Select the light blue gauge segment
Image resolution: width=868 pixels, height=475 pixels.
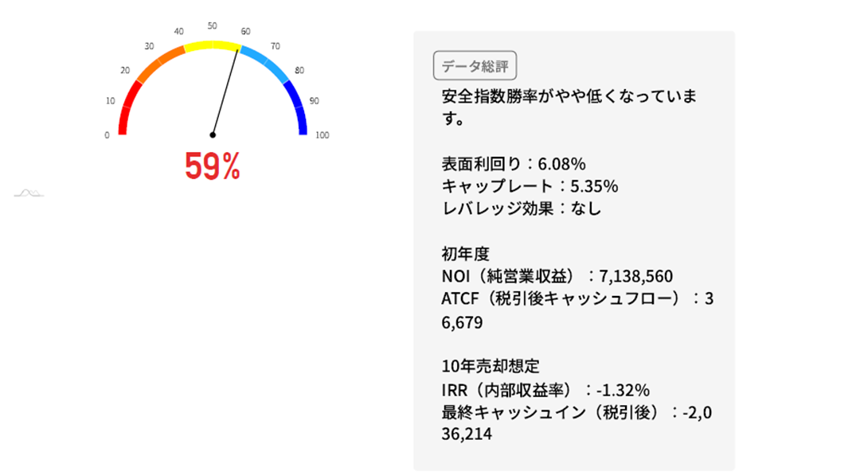(x=268, y=64)
